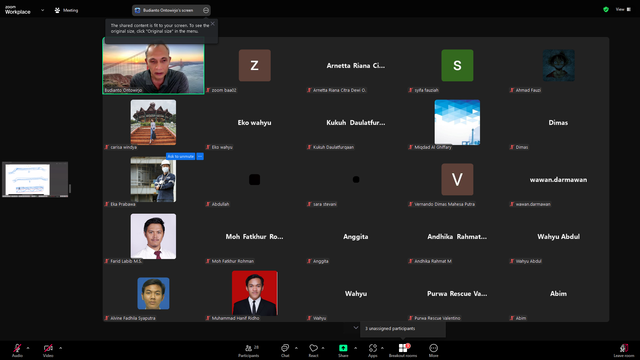The image size is (640, 360).
Task: Open audio options arrow next to Audio
Action: click(x=28, y=348)
